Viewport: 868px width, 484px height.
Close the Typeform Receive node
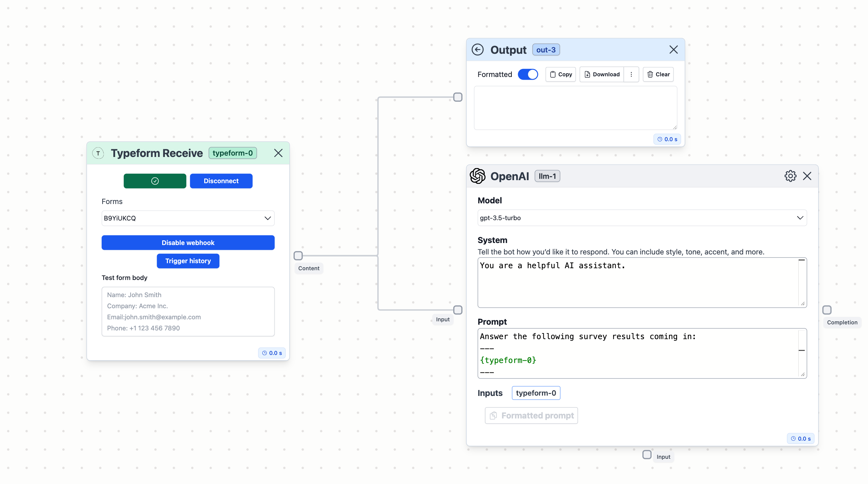tap(278, 153)
